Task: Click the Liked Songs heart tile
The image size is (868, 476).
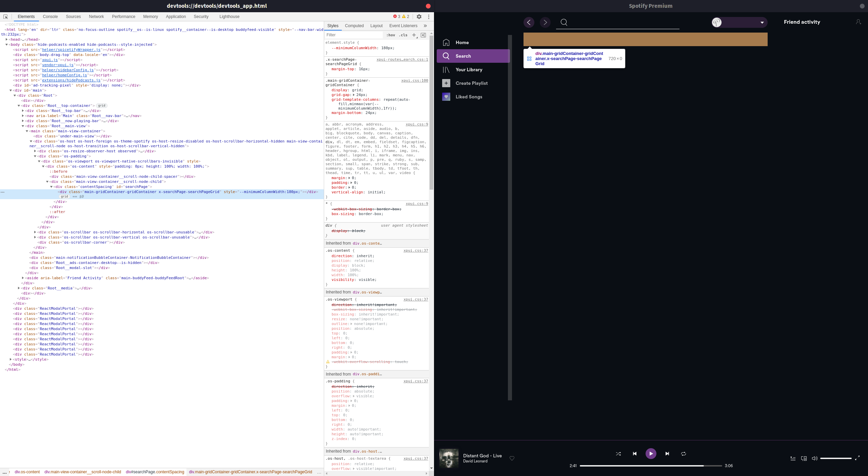Action: [446, 97]
